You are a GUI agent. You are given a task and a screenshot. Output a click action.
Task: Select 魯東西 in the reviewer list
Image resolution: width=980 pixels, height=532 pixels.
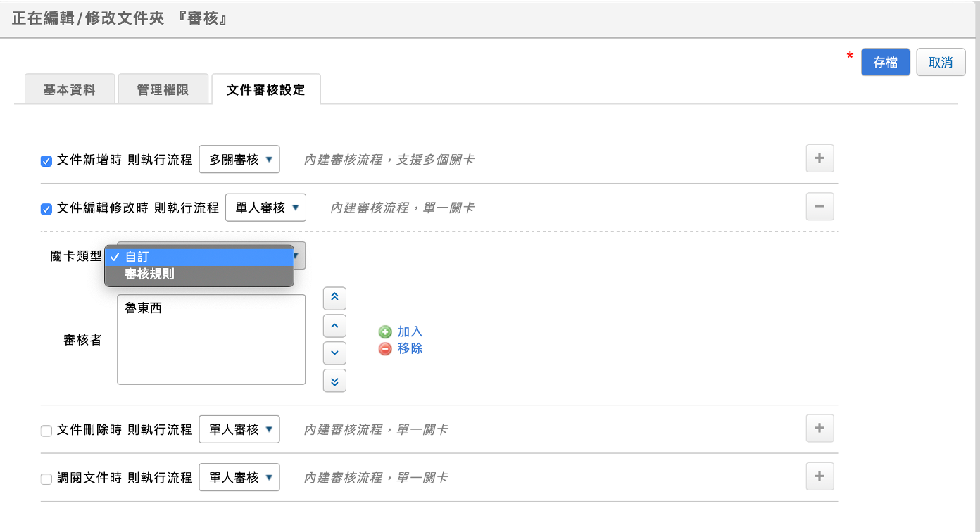coord(143,308)
